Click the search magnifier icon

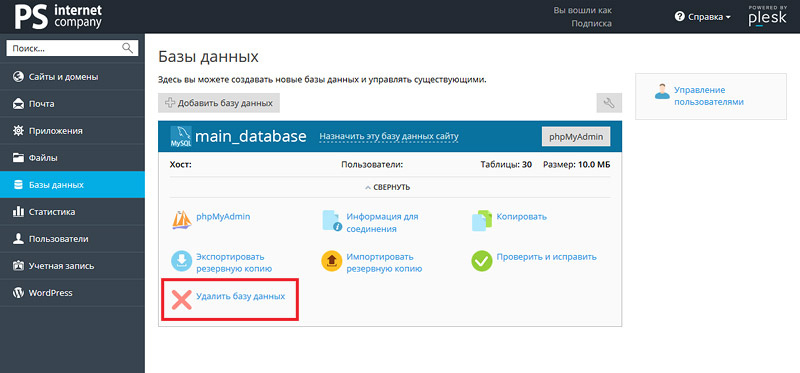coord(127,48)
